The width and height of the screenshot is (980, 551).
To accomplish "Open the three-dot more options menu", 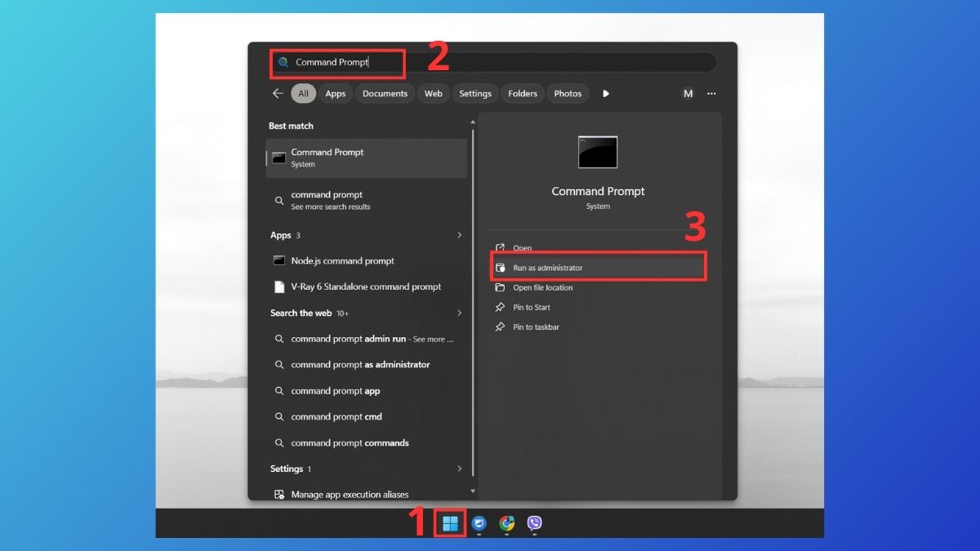I will tap(711, 94).
